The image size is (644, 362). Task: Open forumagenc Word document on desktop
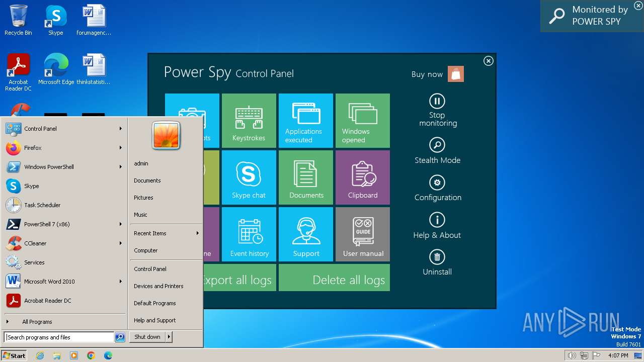coord(94,20)
